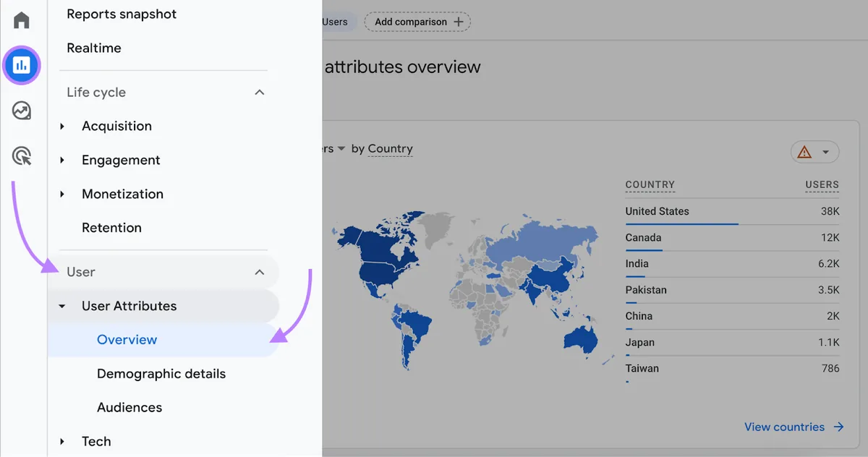Change the Country dimension on the card
The image size is (868, 457).
point(390,149)
